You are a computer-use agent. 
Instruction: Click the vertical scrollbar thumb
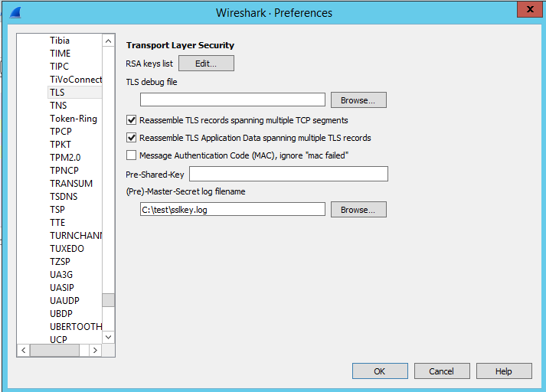pos(108,300)
